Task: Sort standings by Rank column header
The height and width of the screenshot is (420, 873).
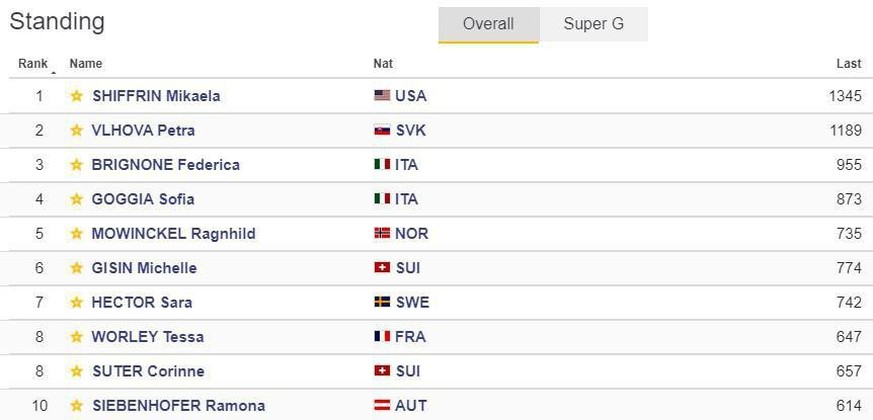Action: 33,64
